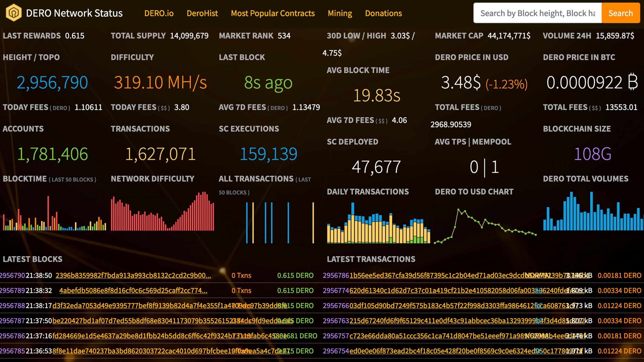Click the DERO to USD line chart

tap(485, 225)
